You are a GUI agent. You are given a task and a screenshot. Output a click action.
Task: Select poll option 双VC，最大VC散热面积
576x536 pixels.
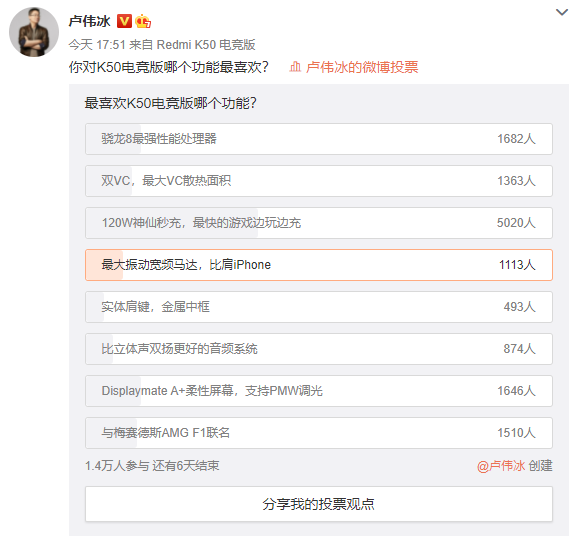(x=318, y=181)
